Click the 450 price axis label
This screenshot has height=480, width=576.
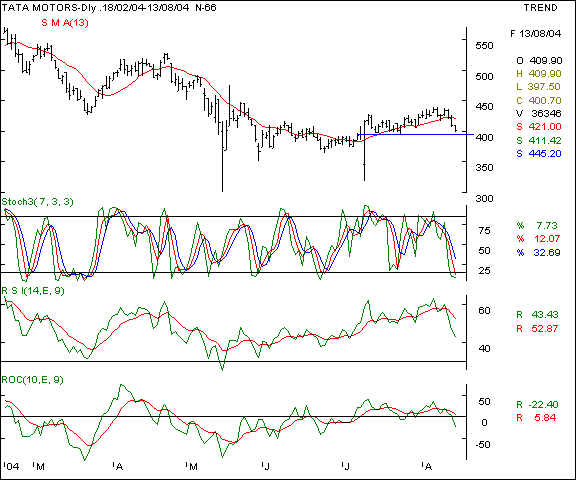pyautogui.click(x=484, y=107)
